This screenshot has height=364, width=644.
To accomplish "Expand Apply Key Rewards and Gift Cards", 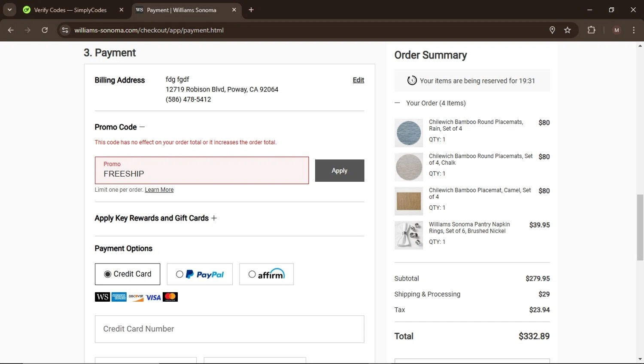I will [214, 218].
